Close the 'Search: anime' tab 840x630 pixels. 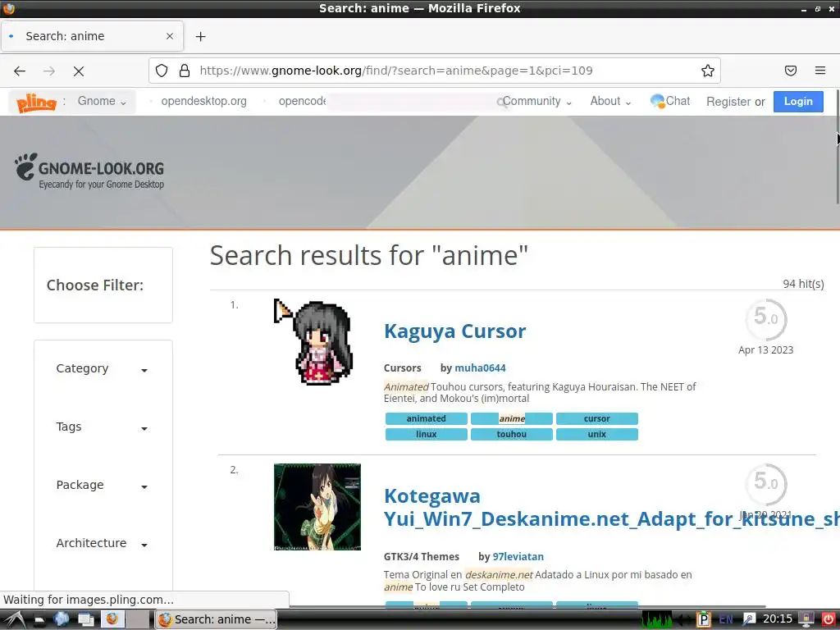170,36
